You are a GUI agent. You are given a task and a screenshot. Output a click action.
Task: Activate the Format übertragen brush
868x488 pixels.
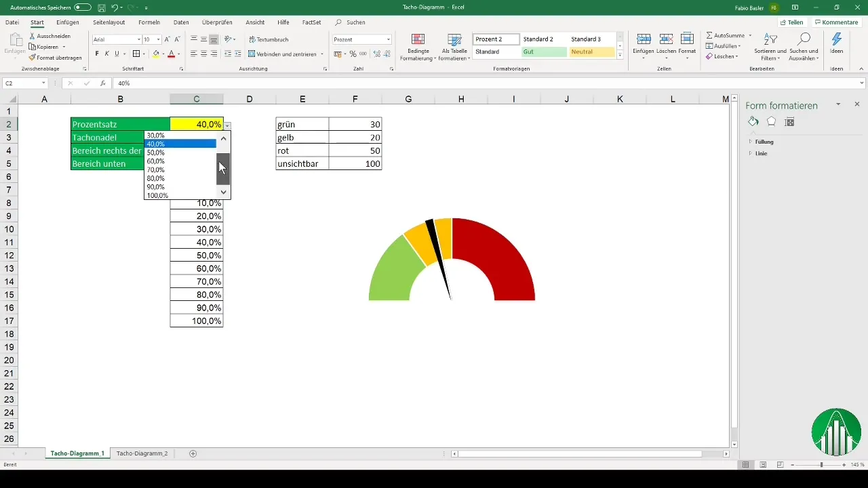click(55, 58)
